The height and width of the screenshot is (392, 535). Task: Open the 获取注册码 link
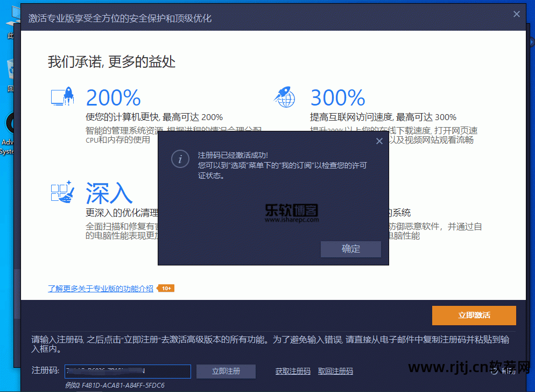[293, 372]
